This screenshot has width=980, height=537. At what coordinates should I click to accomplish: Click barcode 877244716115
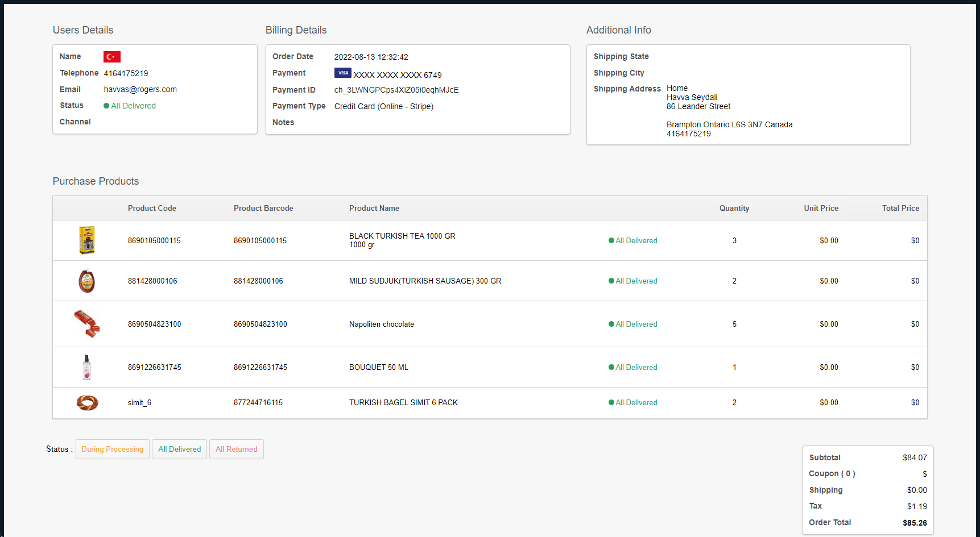click(258, 402)
